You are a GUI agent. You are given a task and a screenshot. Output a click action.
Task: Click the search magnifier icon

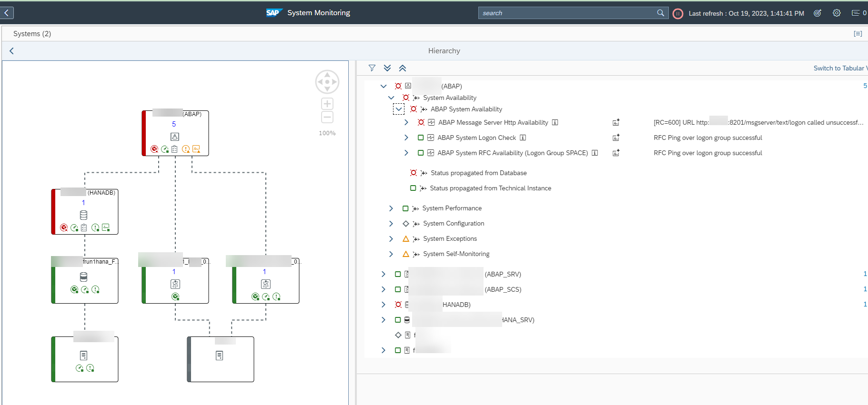[661, 13]
